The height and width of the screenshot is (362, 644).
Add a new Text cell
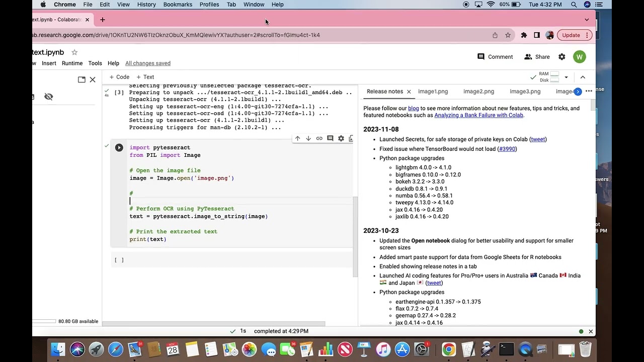(x=145, y=77)
